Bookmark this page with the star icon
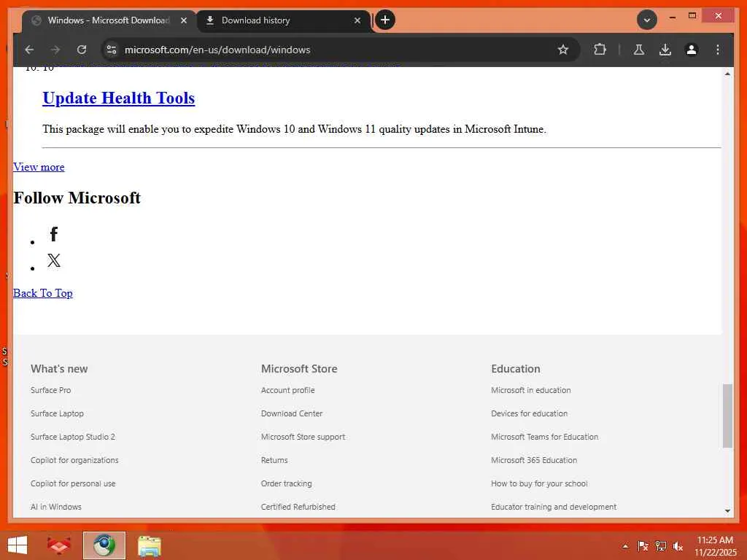747x560 pixels. coord(563,50)
